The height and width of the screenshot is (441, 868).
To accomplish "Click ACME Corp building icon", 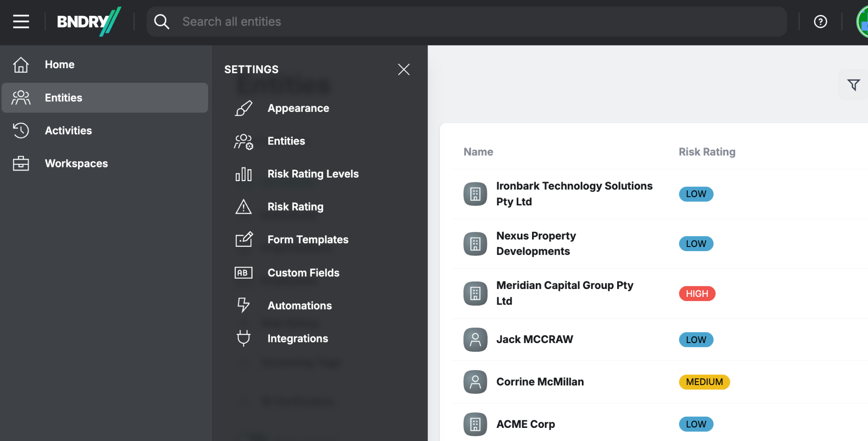I will pos(475,424).
